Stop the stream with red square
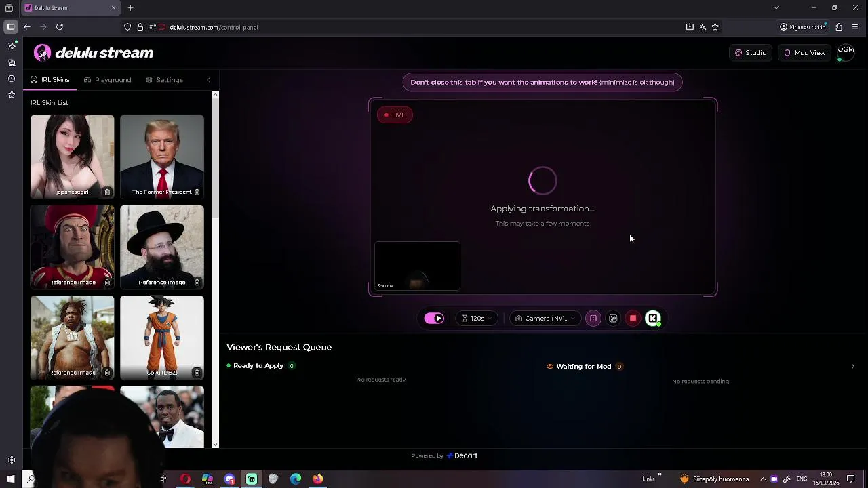 click(633, 319)
